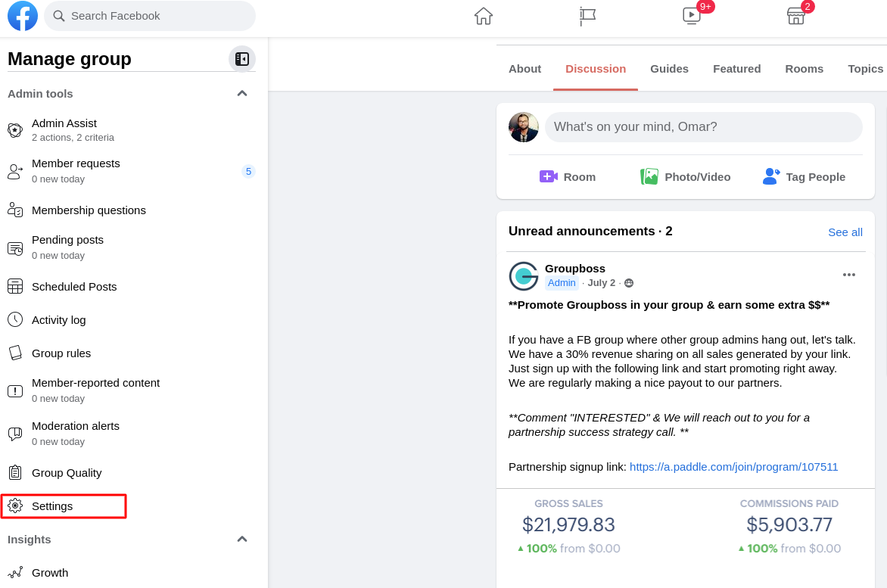Screen dimensions: 887x588
Task: Click See all announcements link
Action: pos(845,232)
